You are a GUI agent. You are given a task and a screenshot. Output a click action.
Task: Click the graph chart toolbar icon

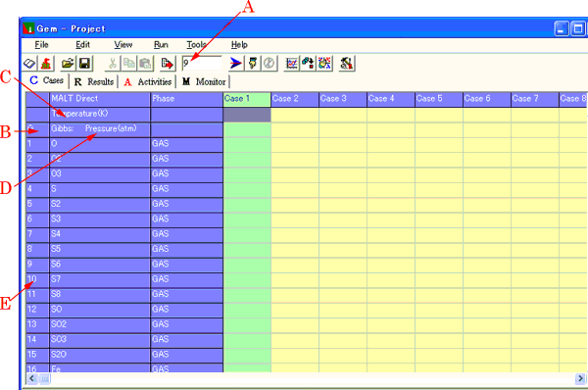tap(291, 64)
